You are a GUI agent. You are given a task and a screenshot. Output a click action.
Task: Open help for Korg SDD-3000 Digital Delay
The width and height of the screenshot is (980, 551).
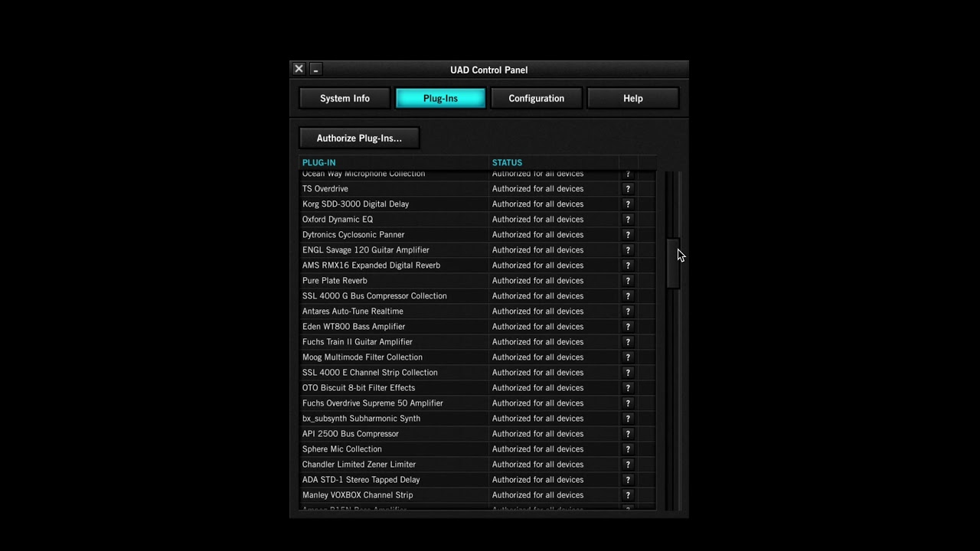(x=628, y=204)
